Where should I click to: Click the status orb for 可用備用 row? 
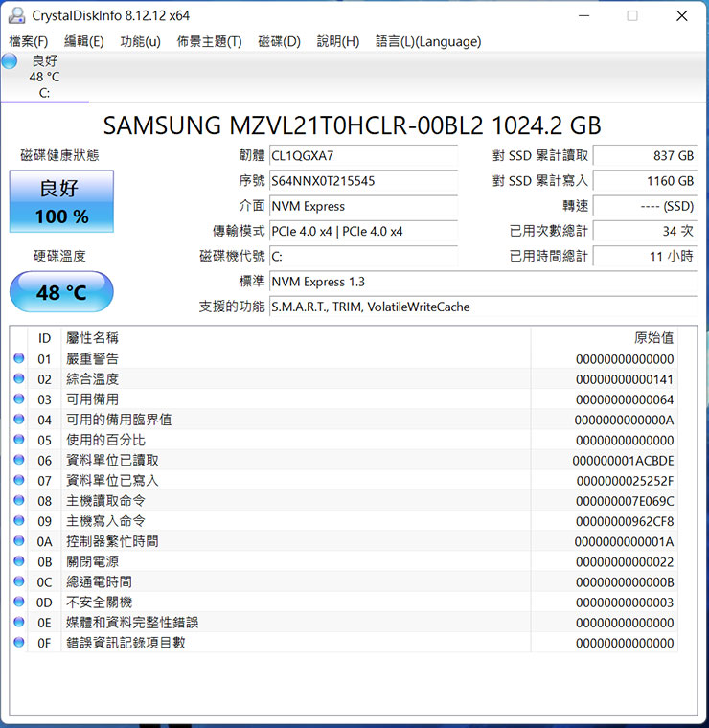tap(19, 399)
